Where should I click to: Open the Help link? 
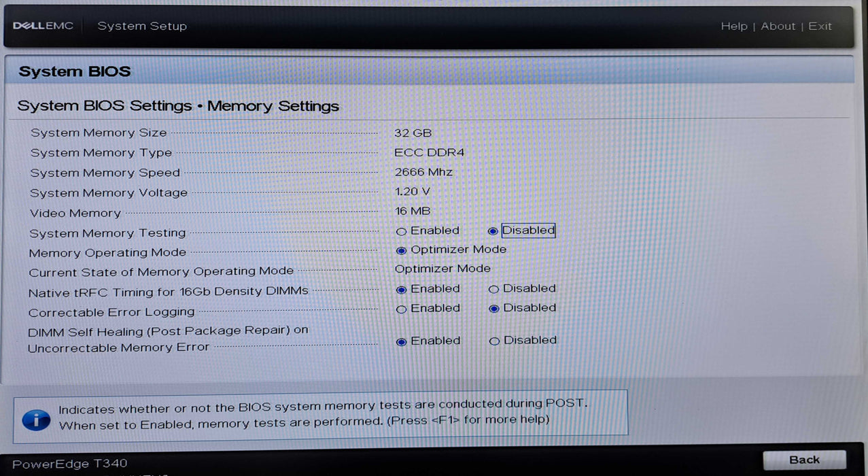(x=734, y=26)
